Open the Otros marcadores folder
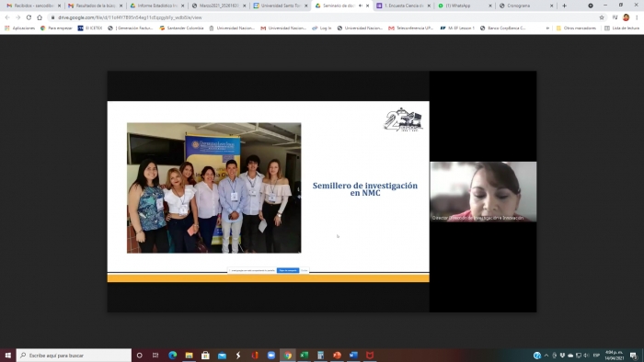 (x=576, y=28)
